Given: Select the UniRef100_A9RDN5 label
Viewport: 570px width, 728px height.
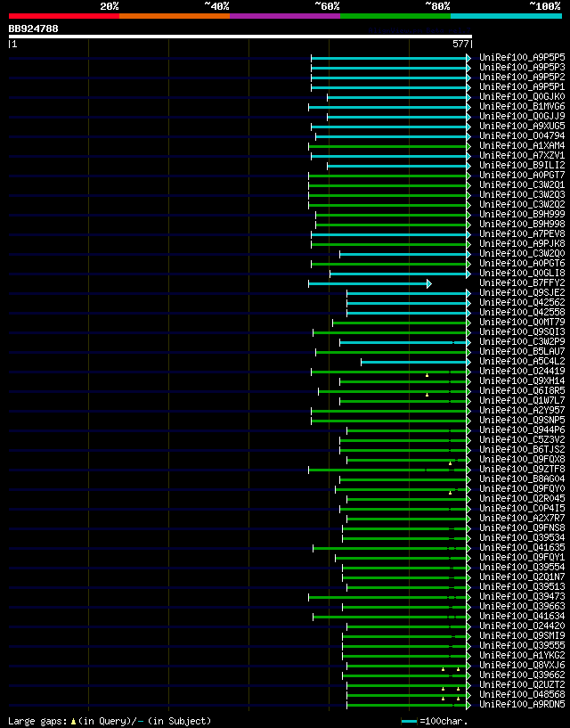Looking at the screenshot, I should tap(522, 704).
